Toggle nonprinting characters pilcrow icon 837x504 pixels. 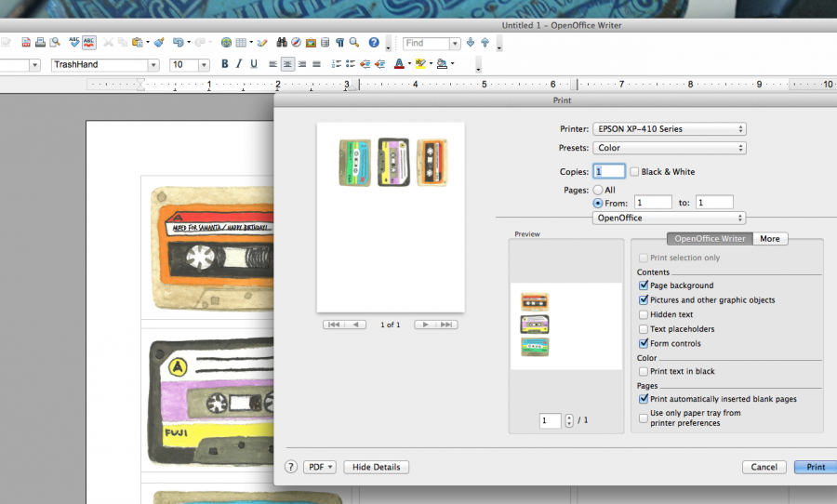coord(339,43)
